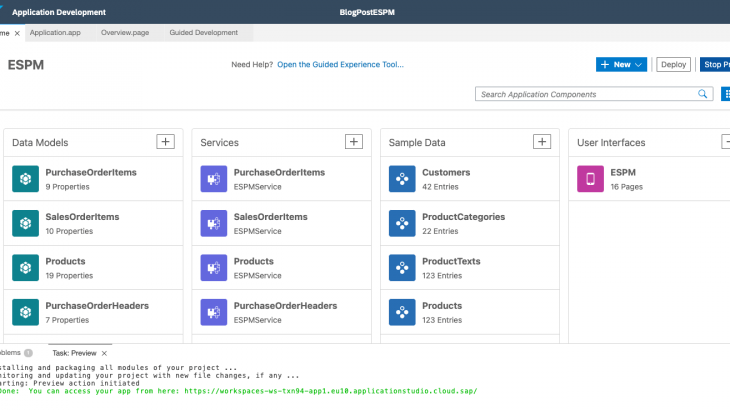
Task: Close the Task: Preview tab
Action: coord(104,353)
